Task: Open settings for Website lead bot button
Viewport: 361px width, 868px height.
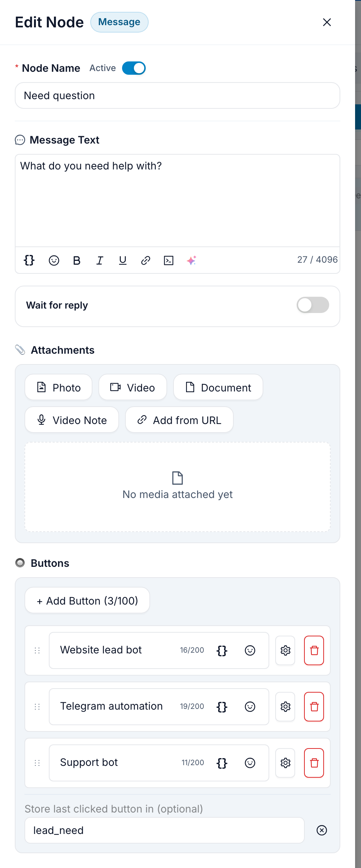Action: coord(285,650)
